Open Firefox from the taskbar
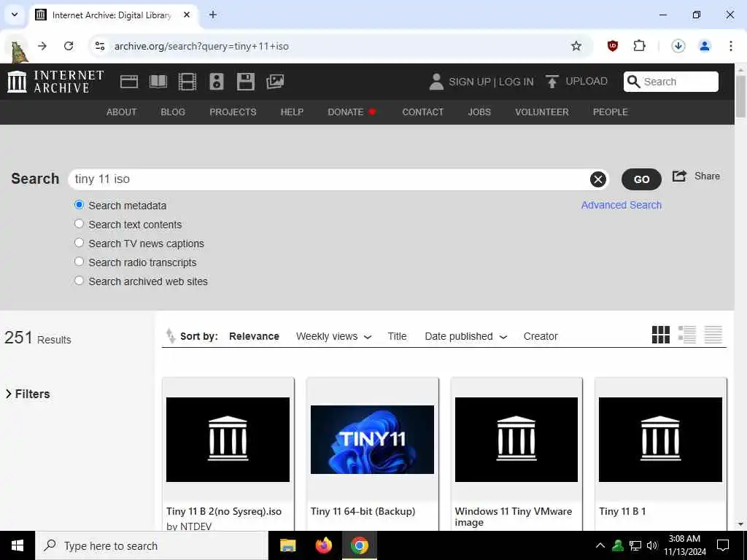Viewport: 747px width, 560px height. pyautogui.click(x=323, y=545)
